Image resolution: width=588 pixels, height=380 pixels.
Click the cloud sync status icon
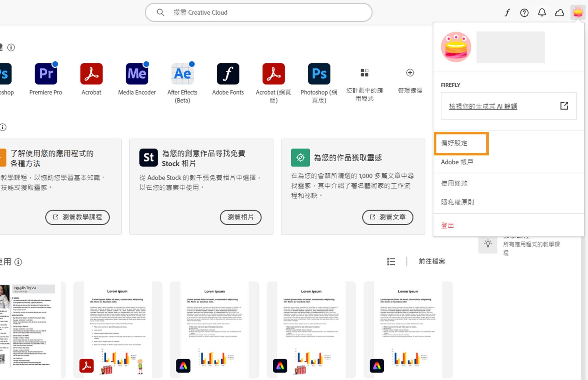(x=560, y=13)
